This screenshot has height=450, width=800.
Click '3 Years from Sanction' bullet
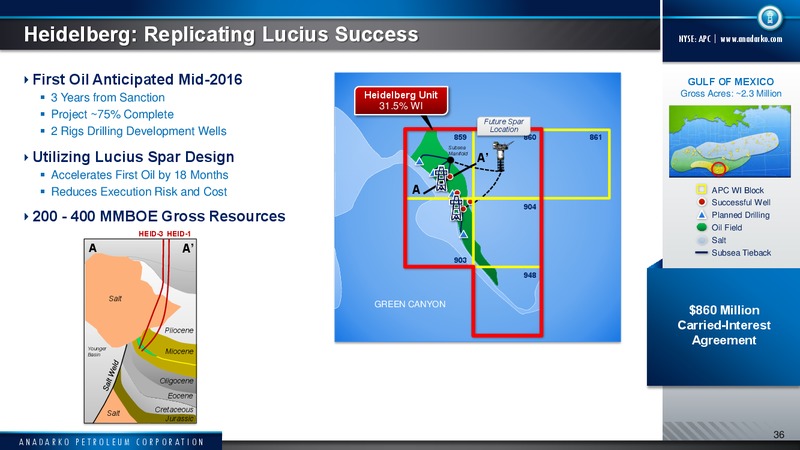(108, 97)
